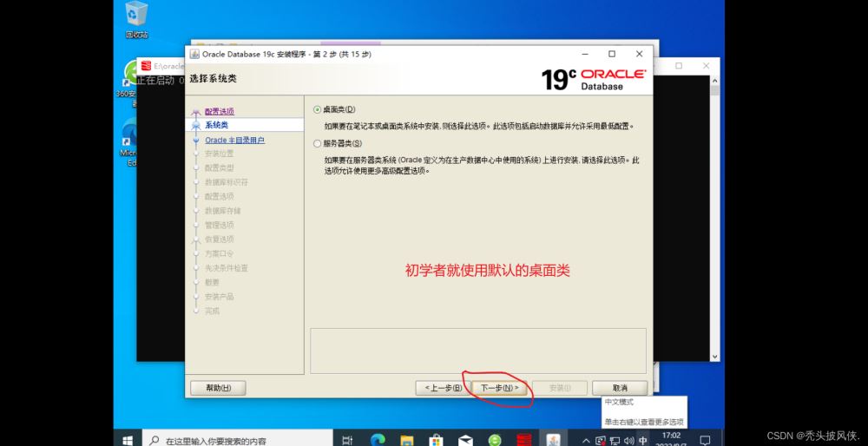Select the Desktop class (桌面类) radio button
Image resolution: width=868 pixels, height=446 pixels.
[x=318, y=109]
